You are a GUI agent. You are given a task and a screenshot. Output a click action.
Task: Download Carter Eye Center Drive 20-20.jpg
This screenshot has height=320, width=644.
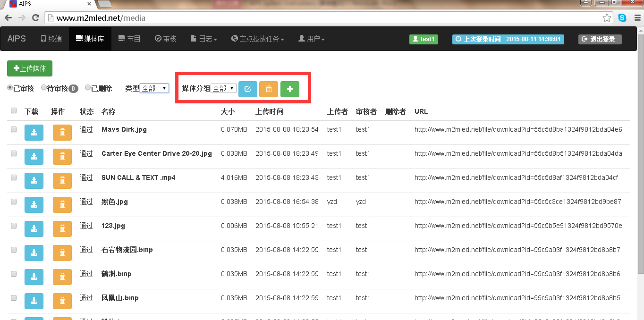point(34,157)
